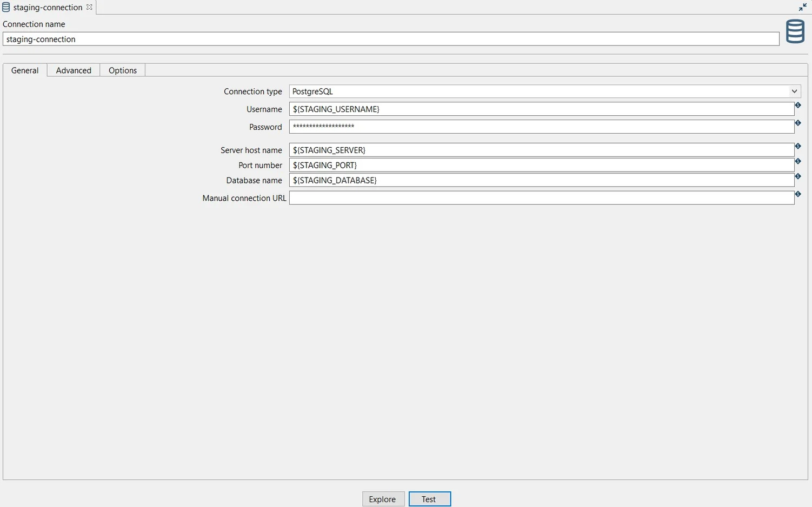Click the database icon at top right
Viewport: 812px width, 507px height.
(x=795, y=31)
